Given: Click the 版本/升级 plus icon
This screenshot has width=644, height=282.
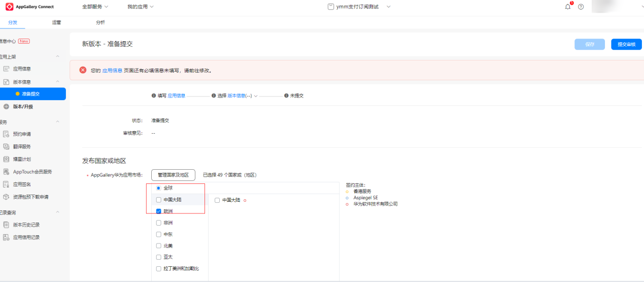Looking at the screenshot, I should tap(7, 107).
